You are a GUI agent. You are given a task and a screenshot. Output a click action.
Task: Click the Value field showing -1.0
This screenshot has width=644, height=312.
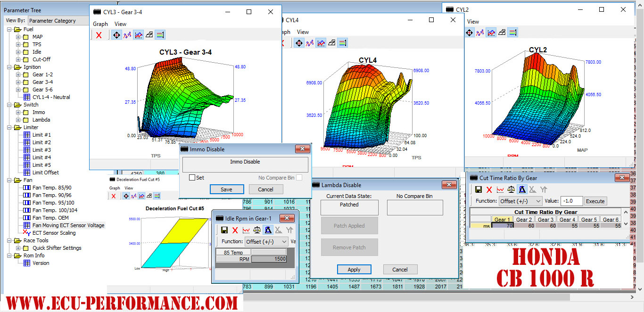tap(572, 201)
